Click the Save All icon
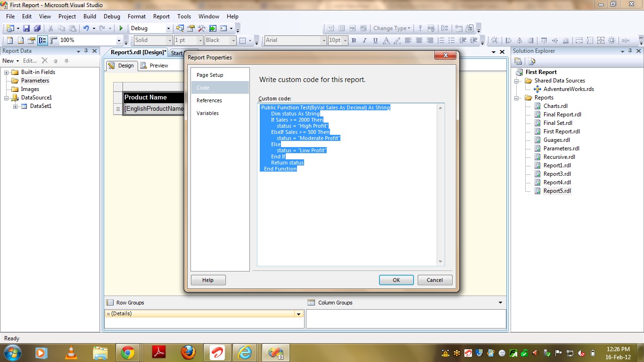 pos(37,29)
